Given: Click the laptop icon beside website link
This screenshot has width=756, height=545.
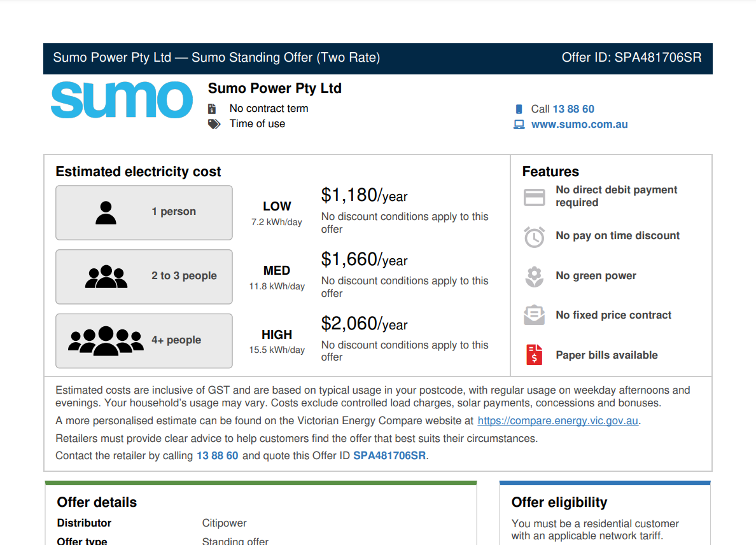Looking at the screenshot, I should point(519,124).
